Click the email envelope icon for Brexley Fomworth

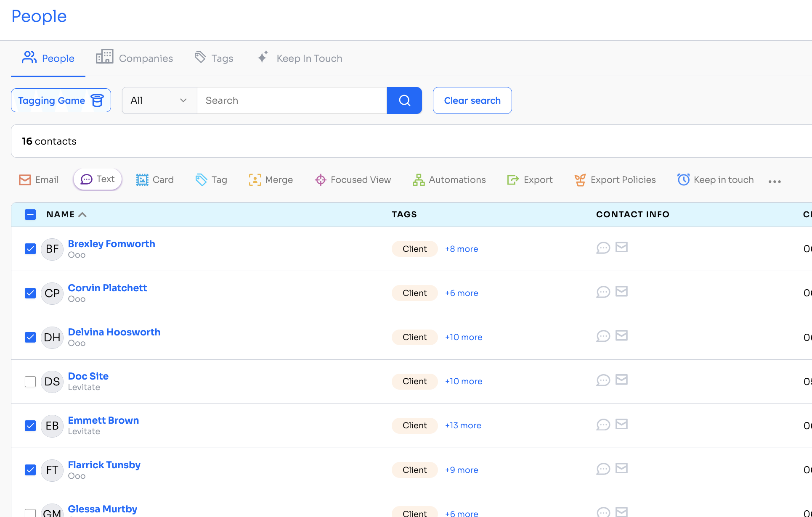(x=621, y=247)
